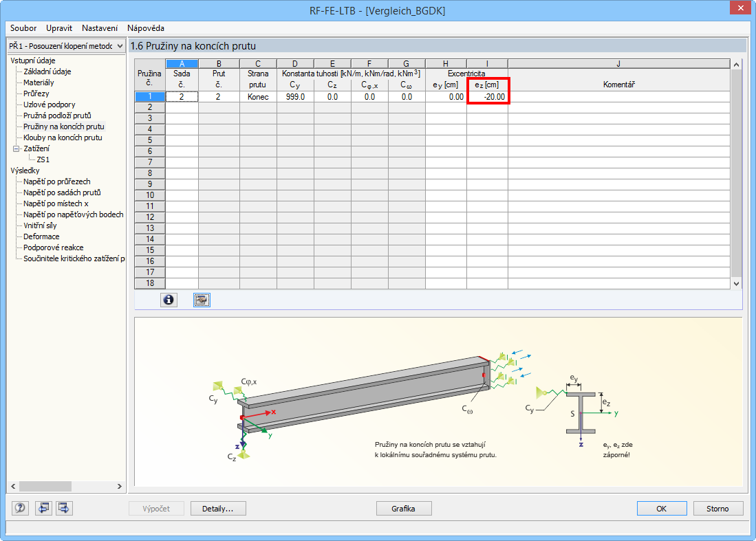Screen dimensions: 756x541
Task: Select Pružná podloží prutů tree item
Action: pos(57,115)
